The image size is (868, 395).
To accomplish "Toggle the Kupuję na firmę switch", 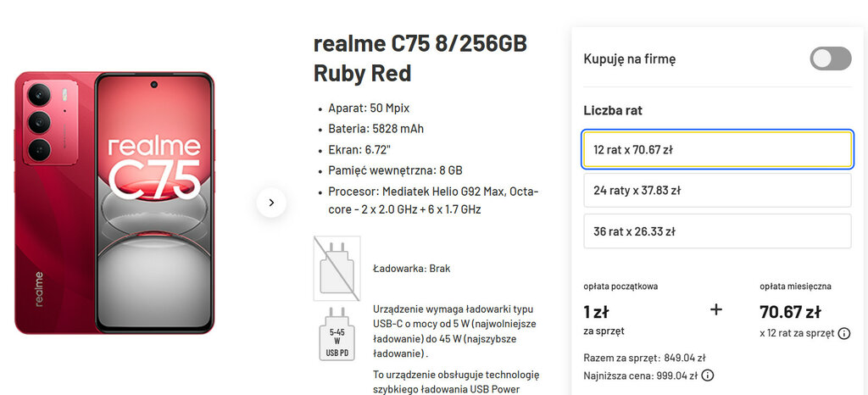I will [830, 58].
